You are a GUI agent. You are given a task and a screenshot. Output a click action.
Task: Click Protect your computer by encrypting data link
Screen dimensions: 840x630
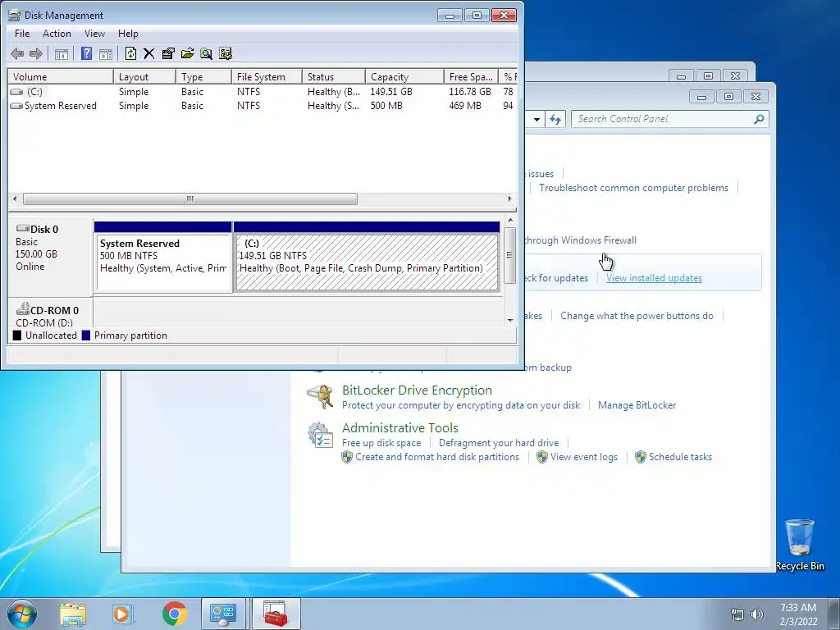coord(461,405)
